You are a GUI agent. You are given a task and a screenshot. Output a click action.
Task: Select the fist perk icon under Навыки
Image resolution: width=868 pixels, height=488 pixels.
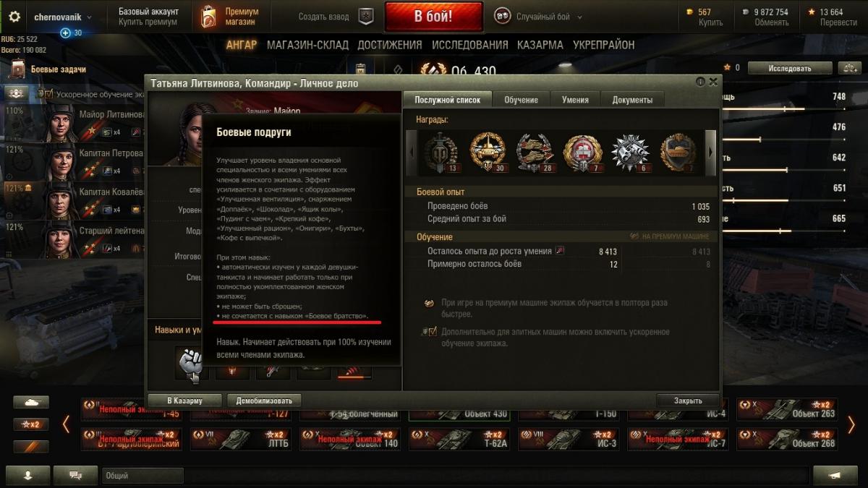point(191,364)
